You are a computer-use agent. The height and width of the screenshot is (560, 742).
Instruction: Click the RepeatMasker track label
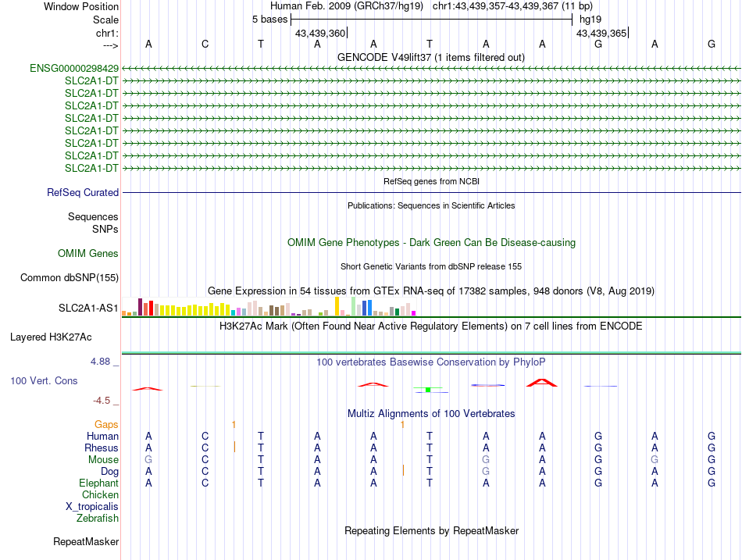click(x=86, y=541)
